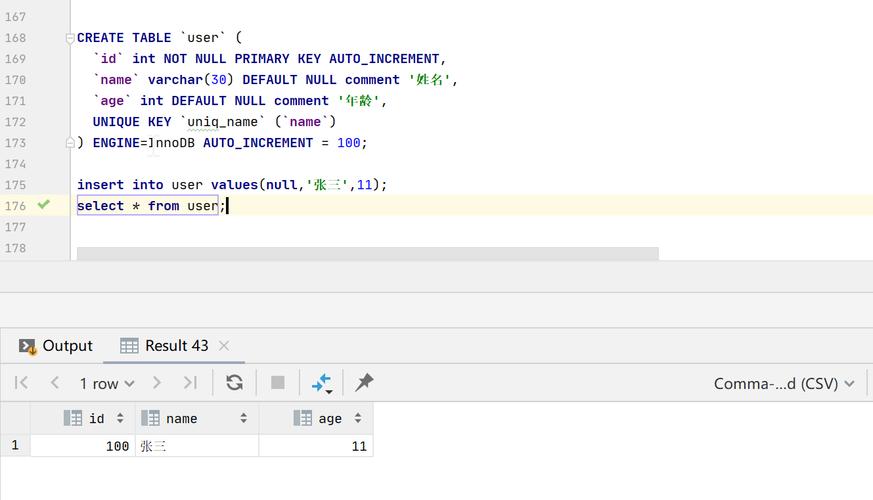Close the Result 43 tab
Viewport: 873px width, 500px height.
[x=224, y=346]
